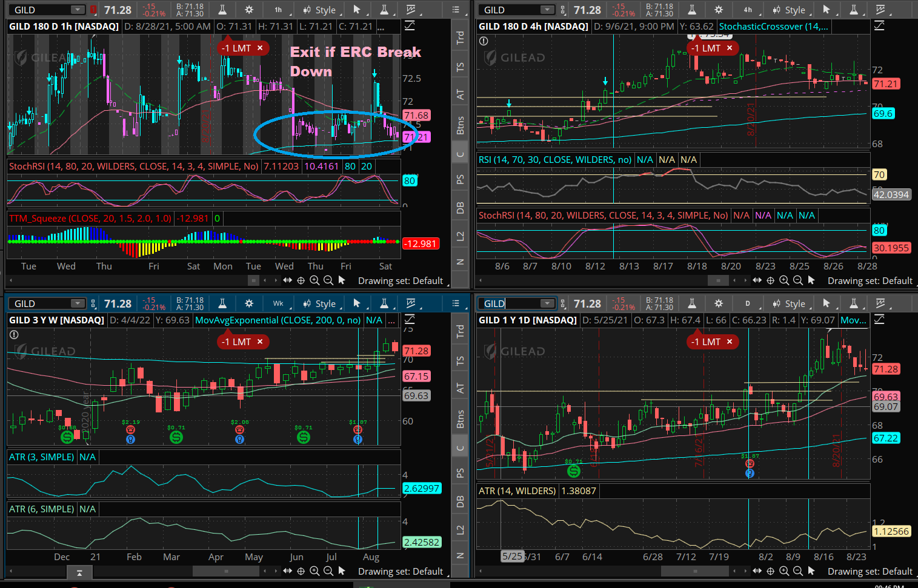
Task: Open the Patterns flask on 1h chart toolbar
Action: 384,10
